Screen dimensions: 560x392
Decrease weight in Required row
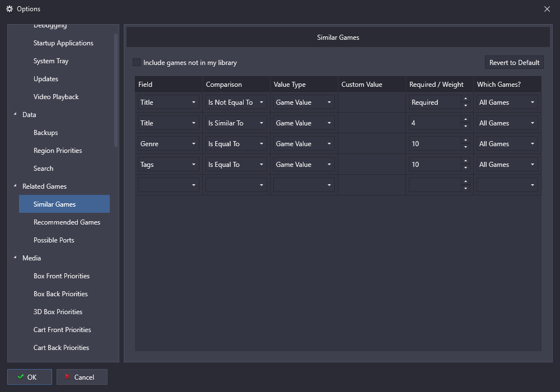point(465,106)
